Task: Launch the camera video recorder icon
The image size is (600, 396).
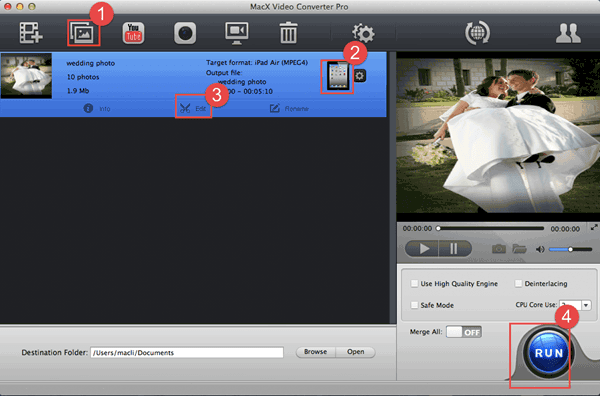Action: pos(185,33)
